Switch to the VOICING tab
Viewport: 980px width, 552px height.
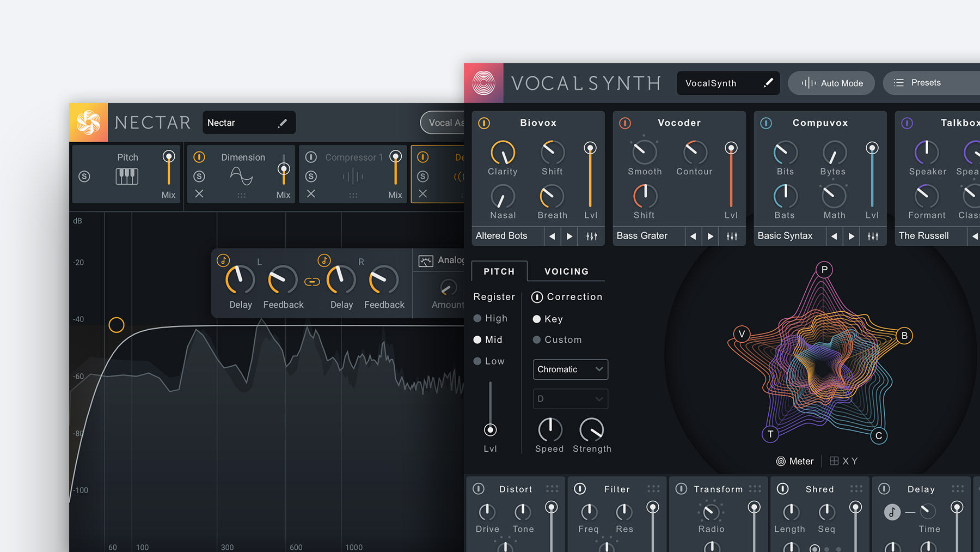pyautogui.click(x=566, y=271)
